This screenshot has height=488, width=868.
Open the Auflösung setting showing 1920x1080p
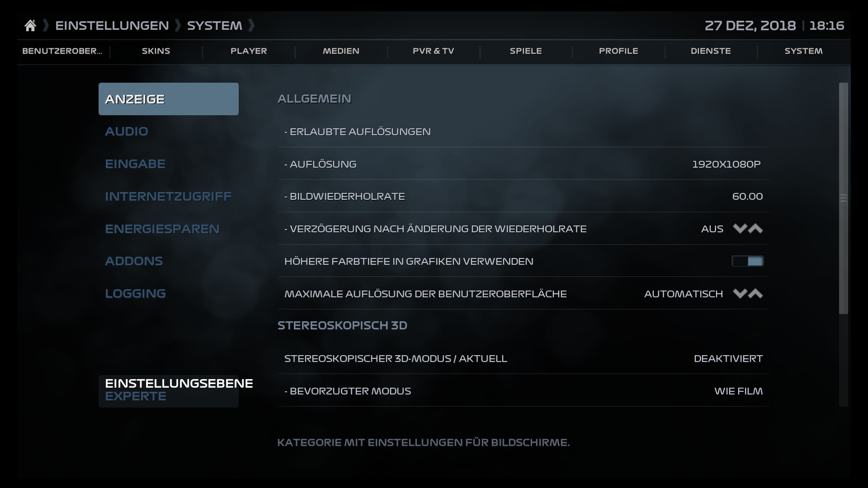[x=497, y=164]
